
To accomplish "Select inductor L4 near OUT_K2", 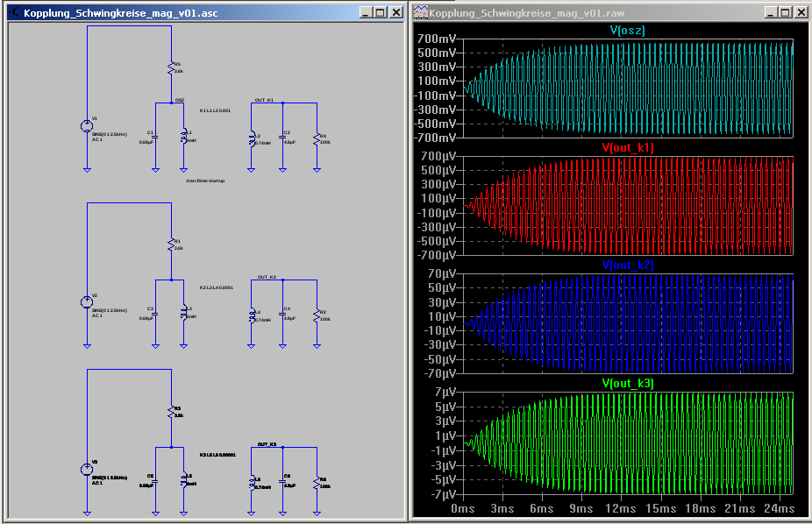I will click(x=252, y=315).
